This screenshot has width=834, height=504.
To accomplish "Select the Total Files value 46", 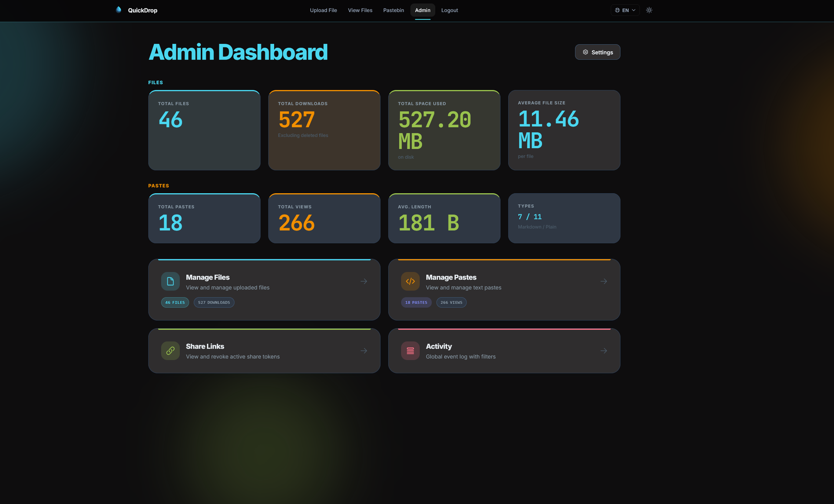I will [170, 120].
